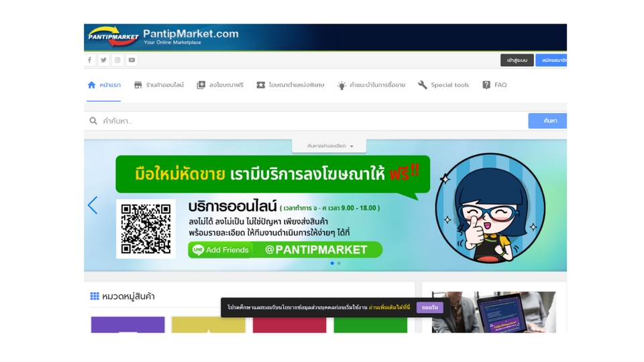The height and width of the screenshot is (362, 644).
Task: Open the คำแนะนำในการซื้อขาย menu item
Action: click(371, 85)
